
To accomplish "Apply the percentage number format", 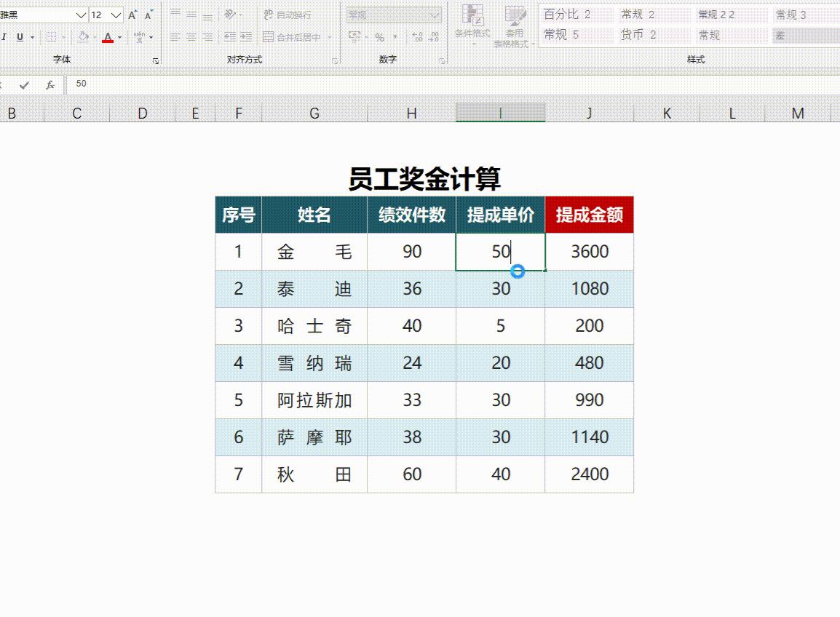I will (x=378, y=38).
